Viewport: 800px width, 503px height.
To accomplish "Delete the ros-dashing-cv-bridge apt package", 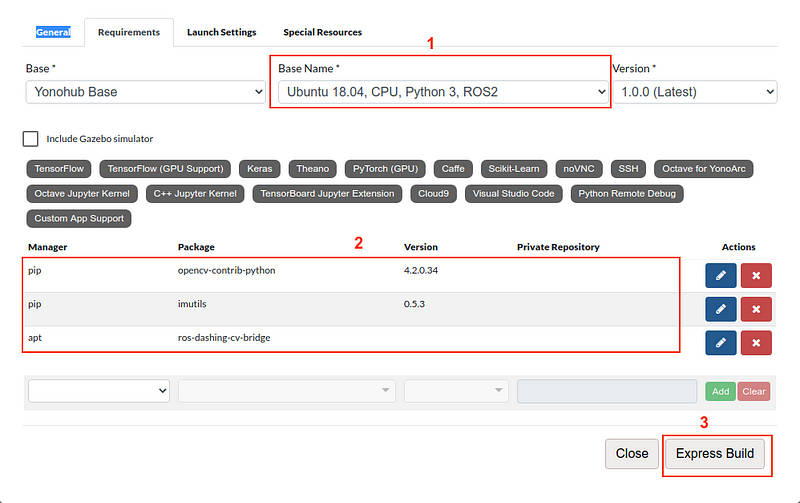I will [x=756, y=343].
